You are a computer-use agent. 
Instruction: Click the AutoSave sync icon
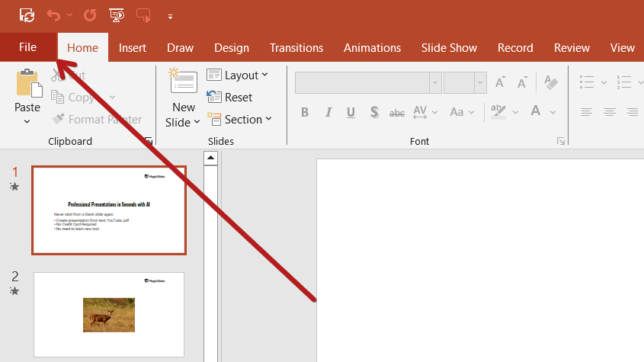tap(27, 14)
